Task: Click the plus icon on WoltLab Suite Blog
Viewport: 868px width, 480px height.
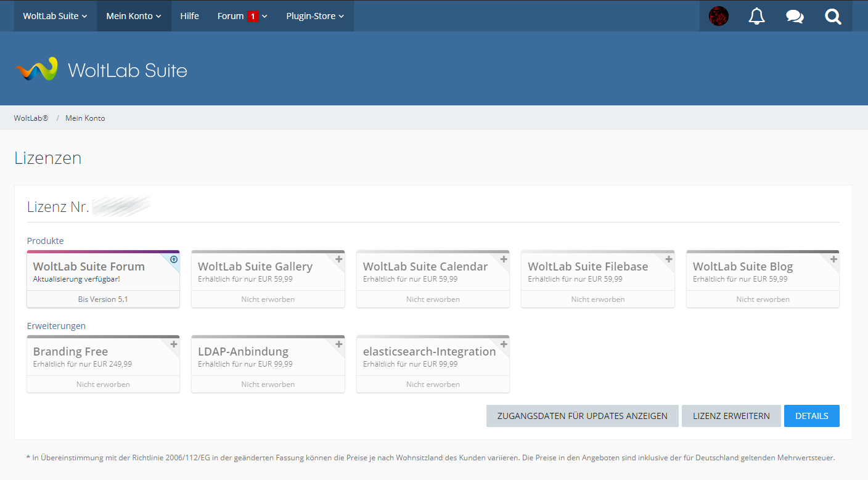Action: pyautogui.click(x=833, y=259)
